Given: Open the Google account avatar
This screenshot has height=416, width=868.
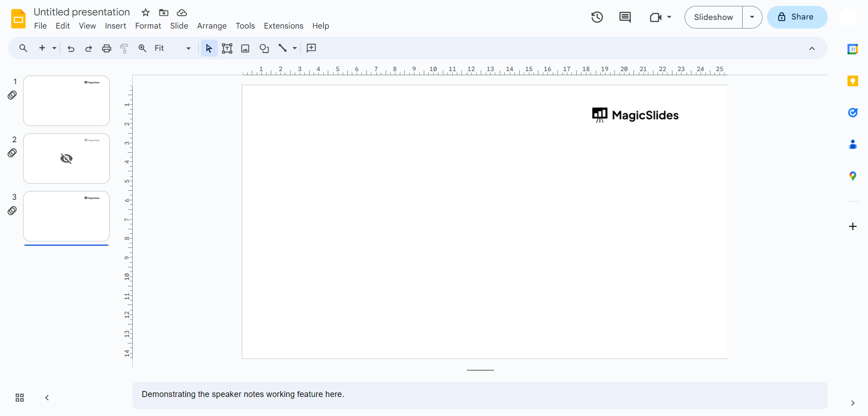Looking at the screenshot, I should pos(848,17).
